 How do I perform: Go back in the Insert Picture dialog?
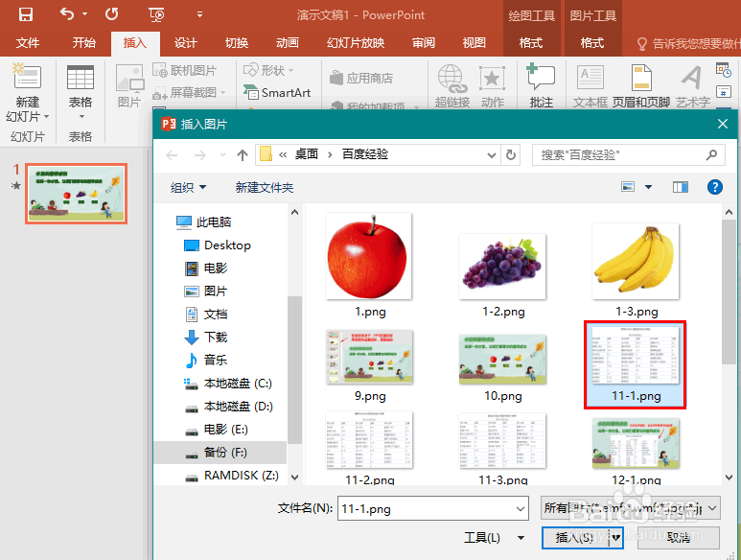(x=172, y=155)
